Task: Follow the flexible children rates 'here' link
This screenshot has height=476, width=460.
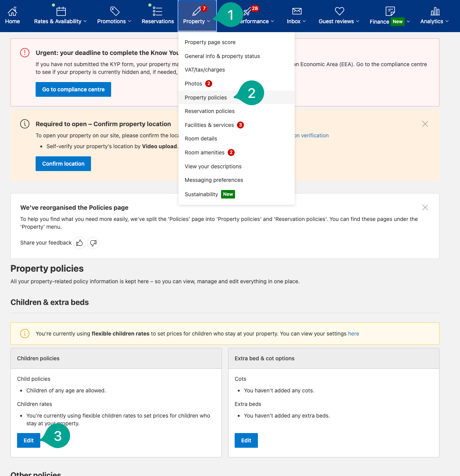Action: click(354, 334)
